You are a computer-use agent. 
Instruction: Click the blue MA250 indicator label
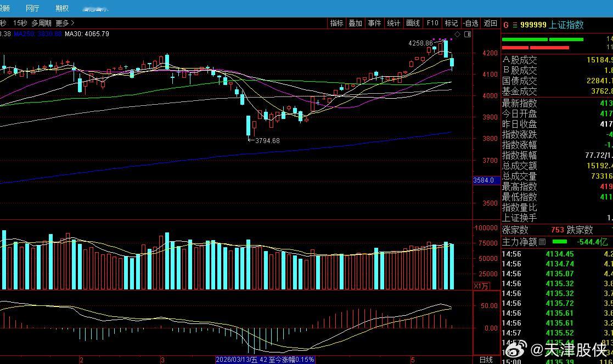pos(38,34)
